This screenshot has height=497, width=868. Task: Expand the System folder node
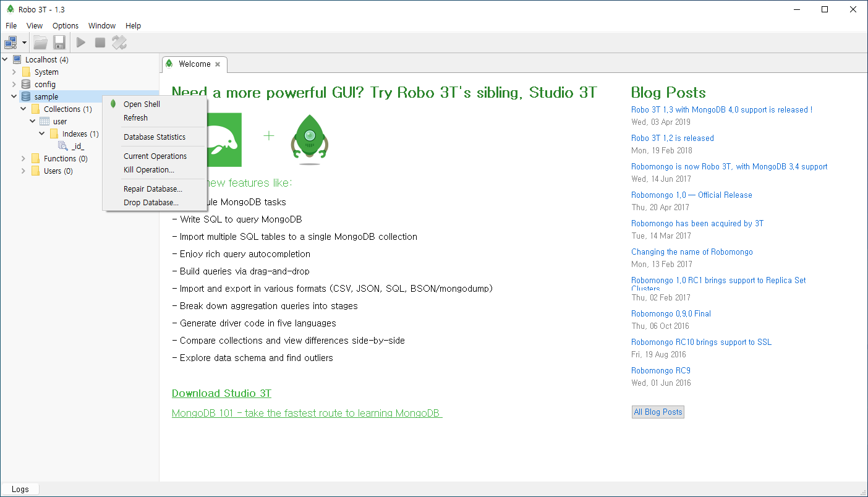(14, 72)
